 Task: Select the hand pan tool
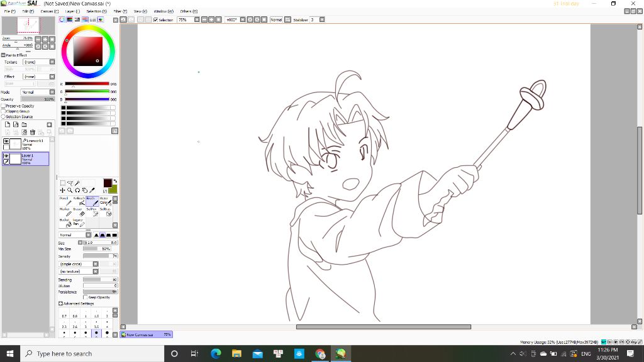pos(85,190)
